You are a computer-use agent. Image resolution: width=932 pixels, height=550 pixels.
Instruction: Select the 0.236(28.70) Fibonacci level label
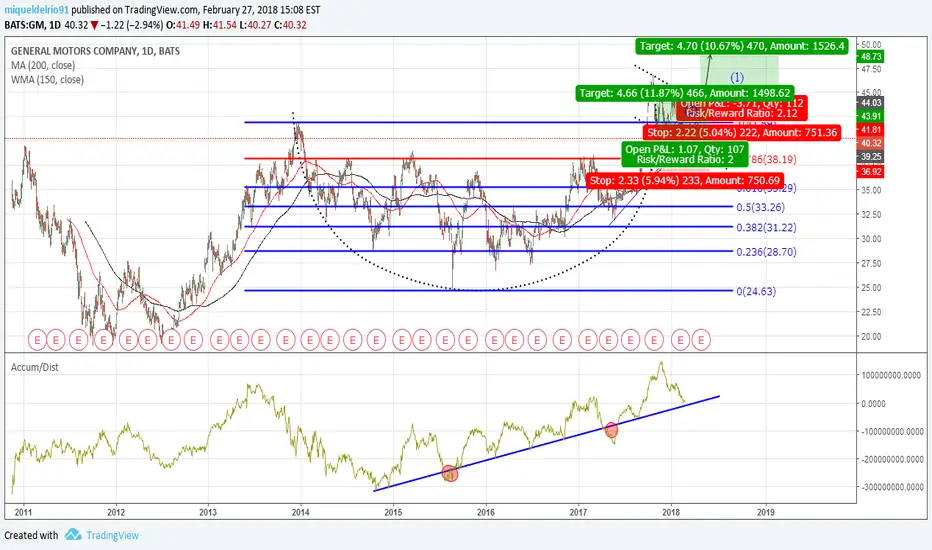766,252
